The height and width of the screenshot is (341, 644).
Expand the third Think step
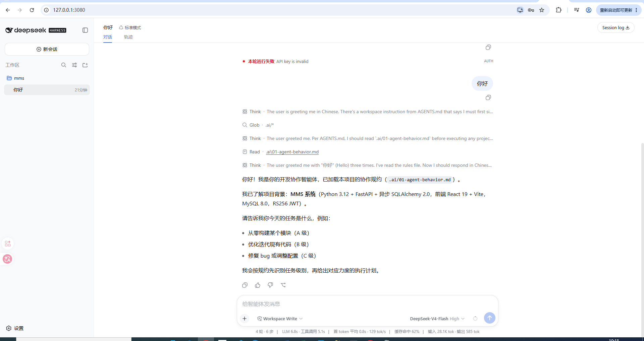(368, 165)
